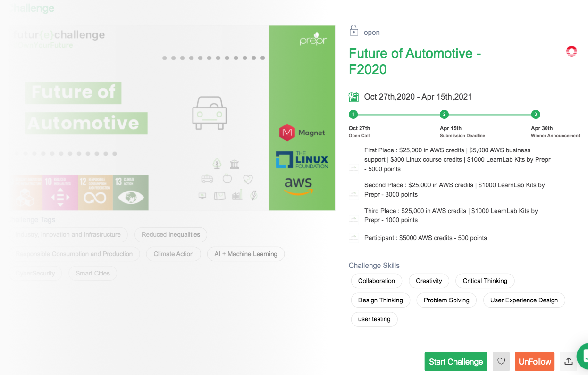Click the SDG 10 Reduced Inequalities tile
Viewport: 588px width, 375px height.
point(60,192)
